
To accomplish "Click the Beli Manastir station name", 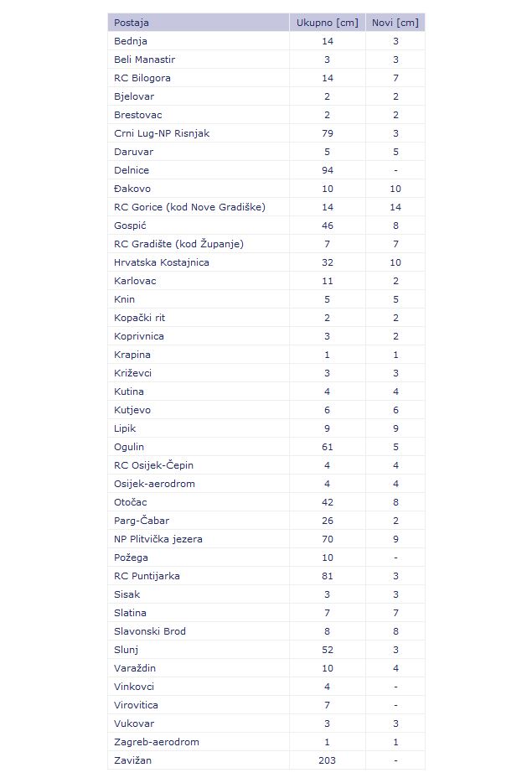I will coord(144,60).
